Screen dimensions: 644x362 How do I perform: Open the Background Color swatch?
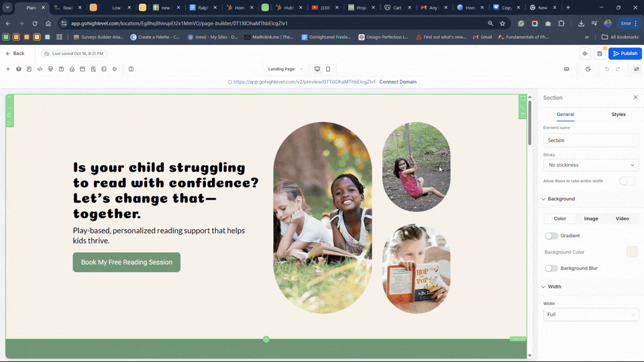[632, 252]
